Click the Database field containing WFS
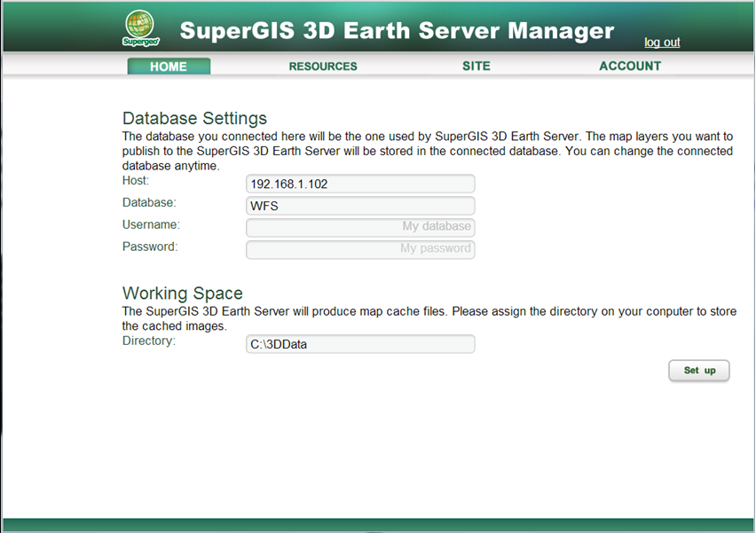 360,206
